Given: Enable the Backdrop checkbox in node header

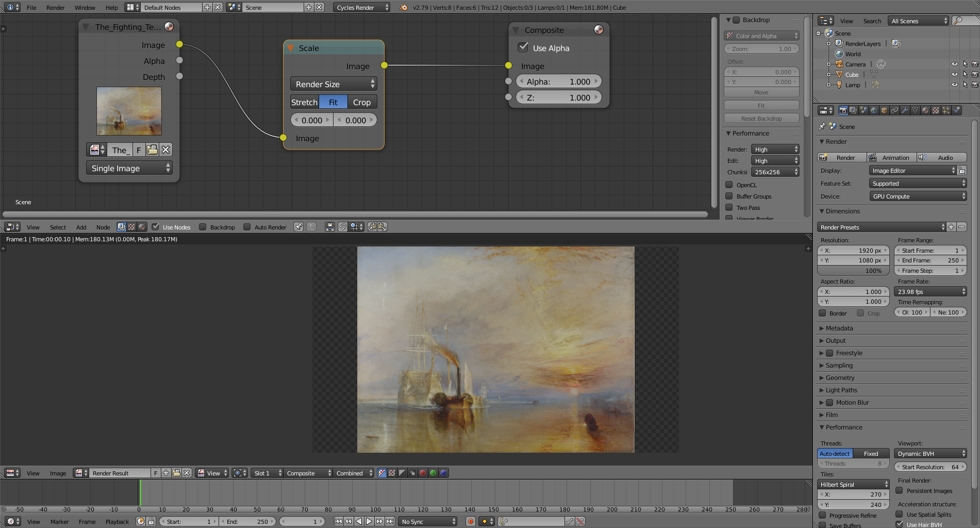Looking at the screenshot, I should pos(203,227).
